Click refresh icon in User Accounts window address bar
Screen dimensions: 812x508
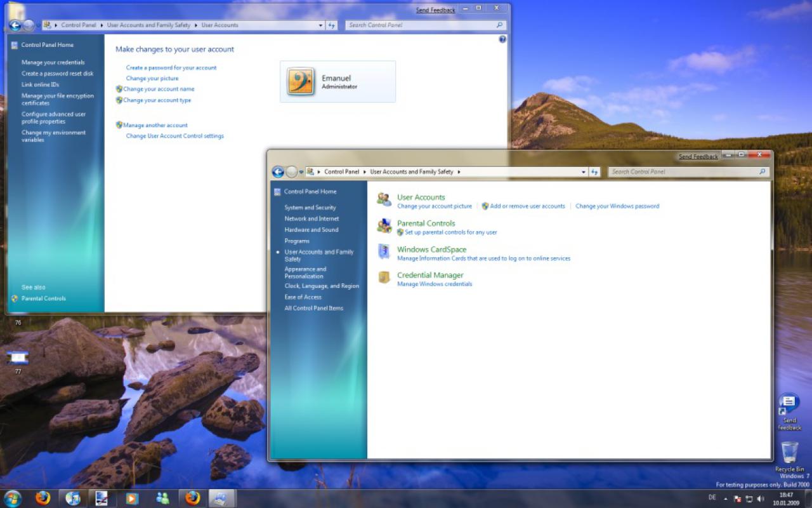332,25
